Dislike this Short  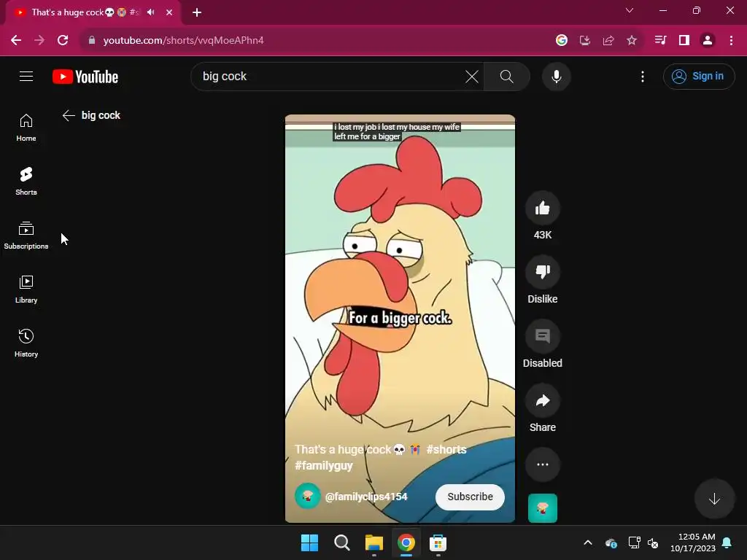click(542, 272)
